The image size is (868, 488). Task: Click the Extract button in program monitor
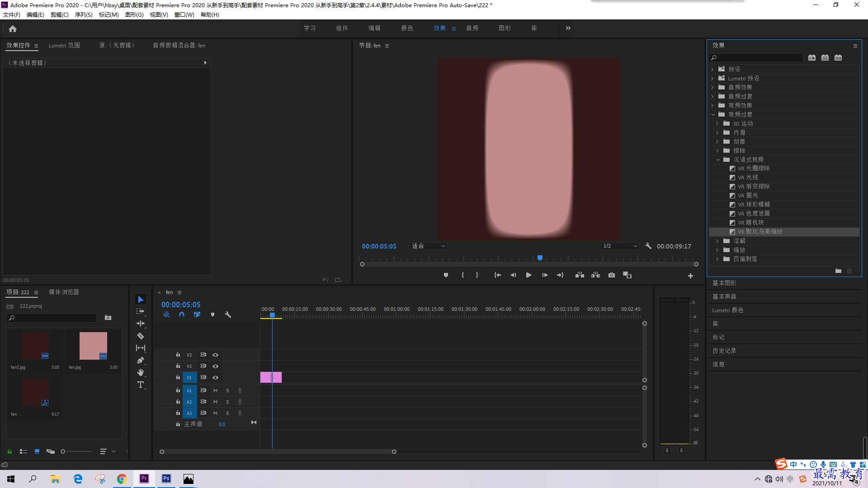click(595, 275)
